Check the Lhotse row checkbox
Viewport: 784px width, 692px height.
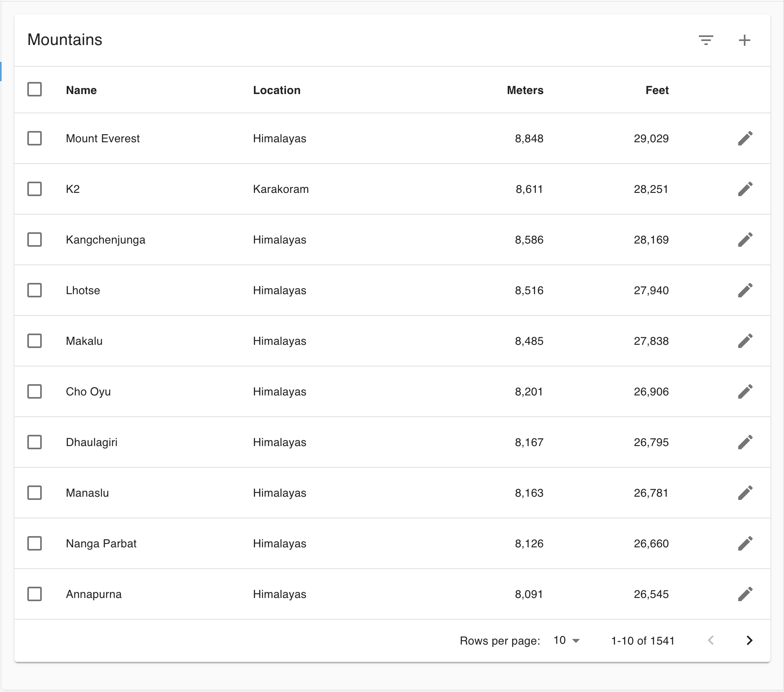(x=35, y=290)
